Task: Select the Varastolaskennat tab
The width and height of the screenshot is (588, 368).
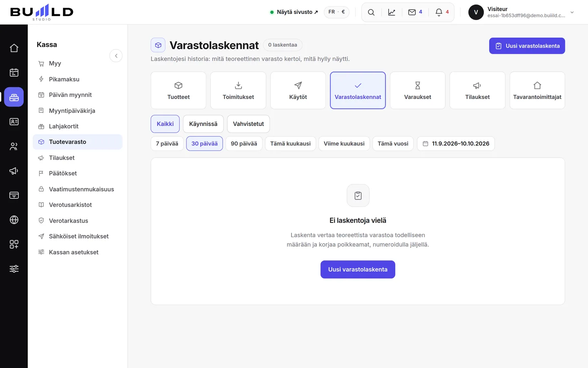Action: (358, 90)
